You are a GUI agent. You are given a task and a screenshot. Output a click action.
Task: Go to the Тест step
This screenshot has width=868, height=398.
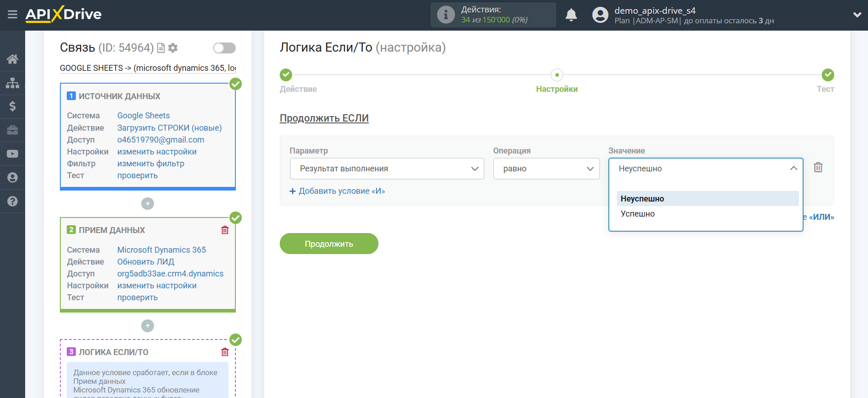coord(825,89)
